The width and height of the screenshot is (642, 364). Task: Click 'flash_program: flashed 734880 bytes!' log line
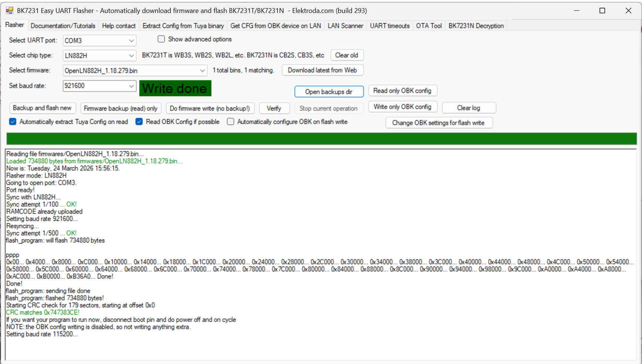click(55, 298)
